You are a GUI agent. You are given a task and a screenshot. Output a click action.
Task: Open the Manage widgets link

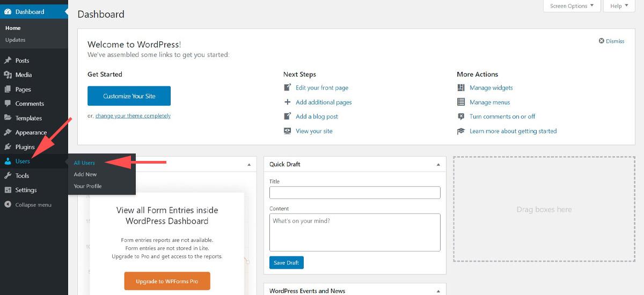pos(491,87)
